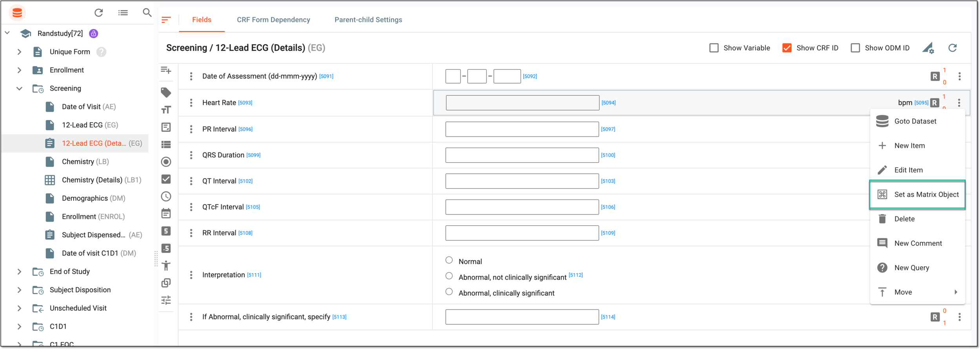Screen dimensions: 980x349
Task: Click the R badge on Date of Assessment row
Action: (x=935, y=76)
